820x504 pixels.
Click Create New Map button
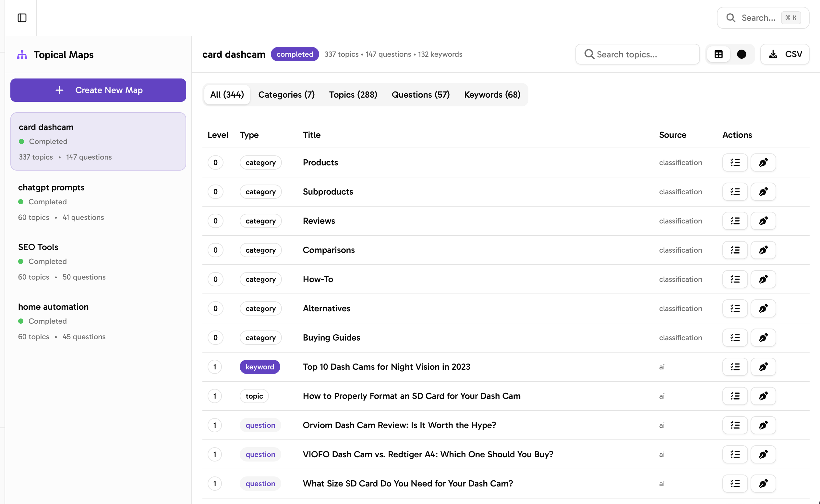(x=98, y=90)
